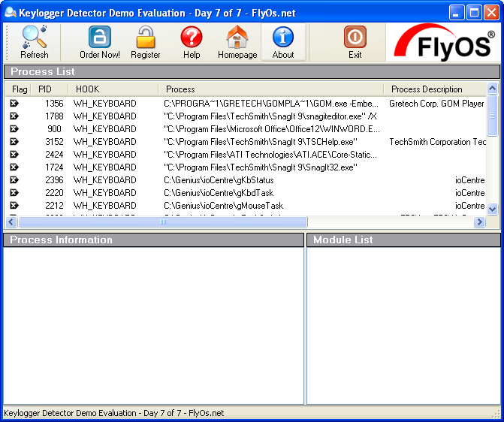Click the vertical scrollbar down arrow

492,209
